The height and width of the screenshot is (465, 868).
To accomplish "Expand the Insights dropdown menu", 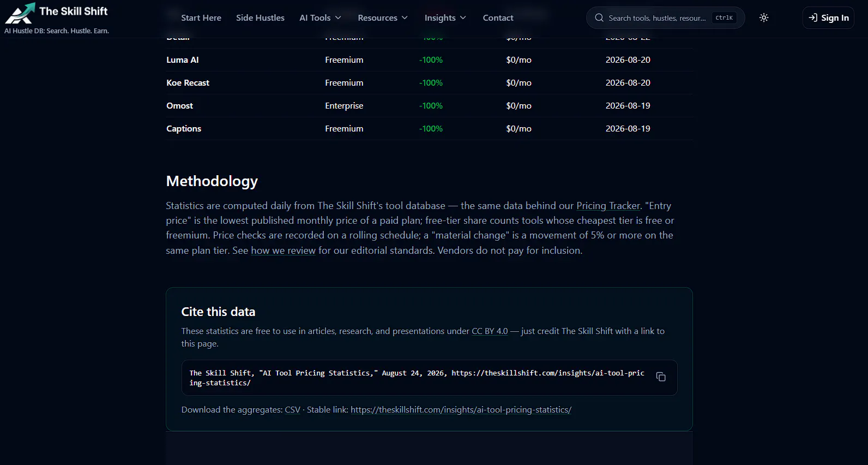I will [445, 17].
